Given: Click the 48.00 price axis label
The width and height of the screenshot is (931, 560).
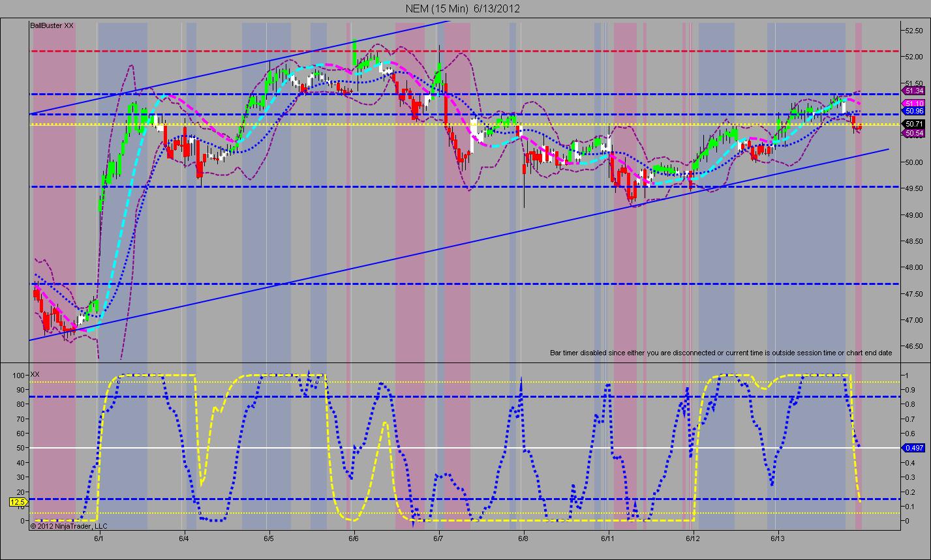Looking at the screenshot, I should pos(913,267).
